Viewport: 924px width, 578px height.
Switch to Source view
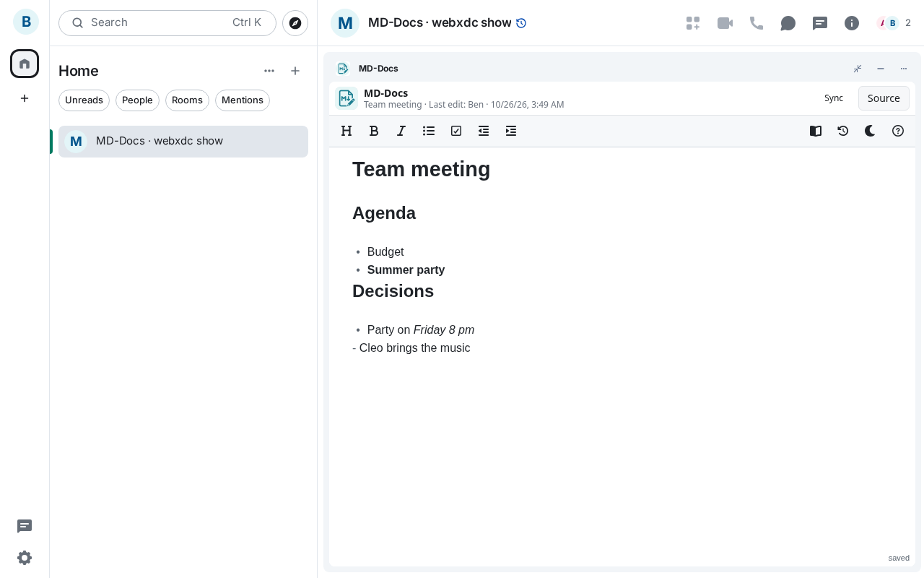coord(884,98)
